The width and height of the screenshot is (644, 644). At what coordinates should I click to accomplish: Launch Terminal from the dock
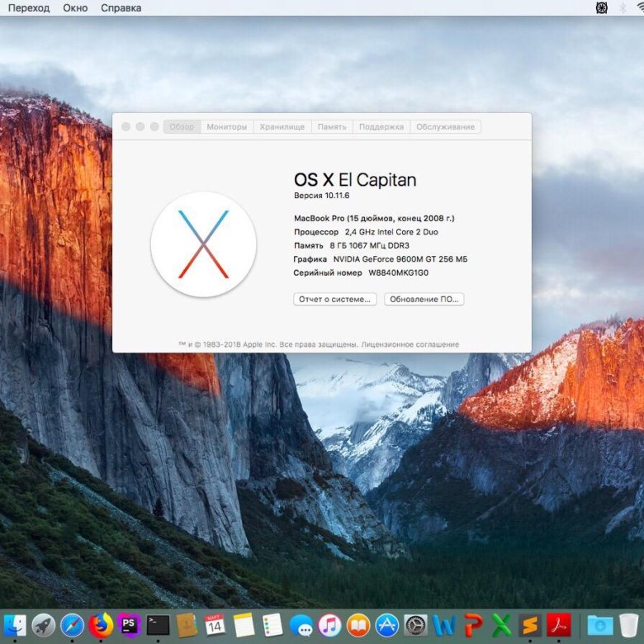tap(158, 625)
